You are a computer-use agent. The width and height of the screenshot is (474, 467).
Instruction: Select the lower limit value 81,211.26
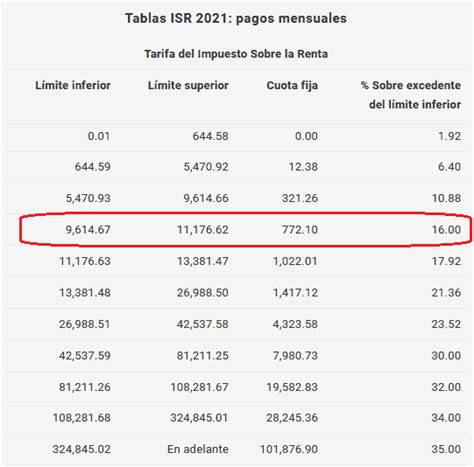(x=85, y=387)
